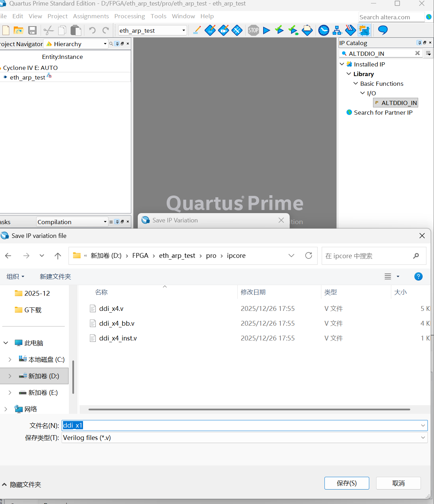Start Analysis and Synthesis icon
This screenshot has height=504, width=434.
tap(279, 30)
